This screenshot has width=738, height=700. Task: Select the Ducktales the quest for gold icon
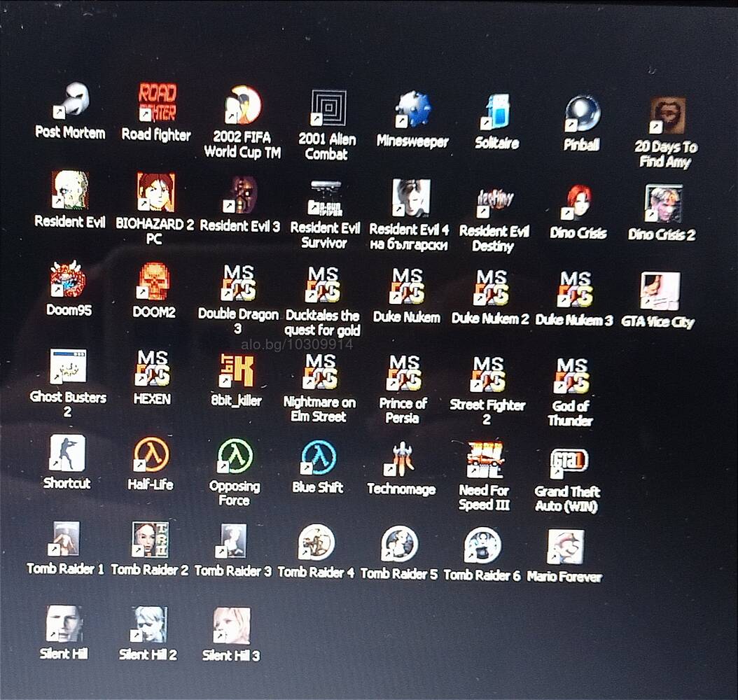[322, 285]
